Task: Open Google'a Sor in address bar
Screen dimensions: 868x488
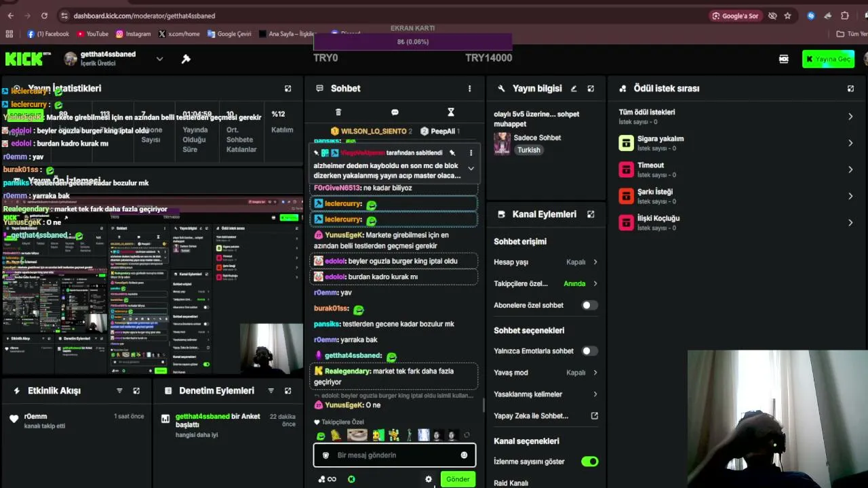Action: pyautogui.click(x=736, y=16)
